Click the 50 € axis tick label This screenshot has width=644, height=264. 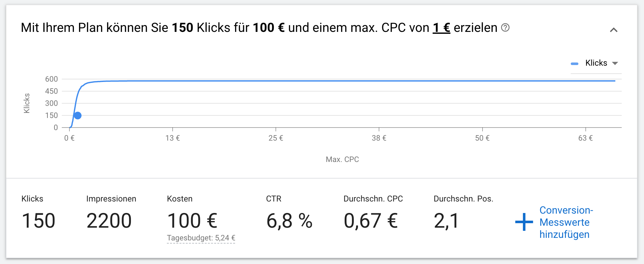(x=482, y=138)
